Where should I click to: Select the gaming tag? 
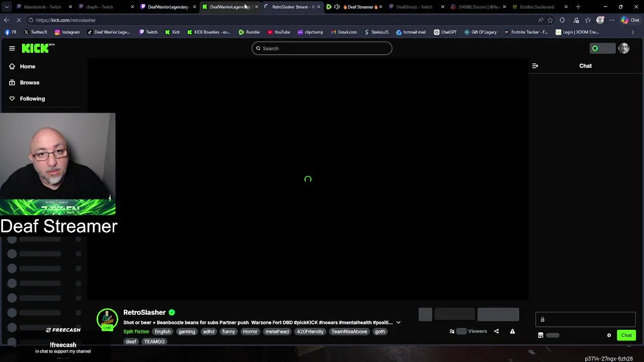187,332
